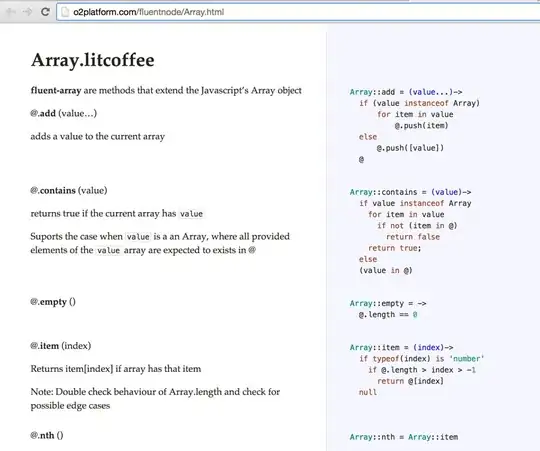Click the browser forward arrow
The width and height of the screenshot is (540, 451).
click(28, 12)
